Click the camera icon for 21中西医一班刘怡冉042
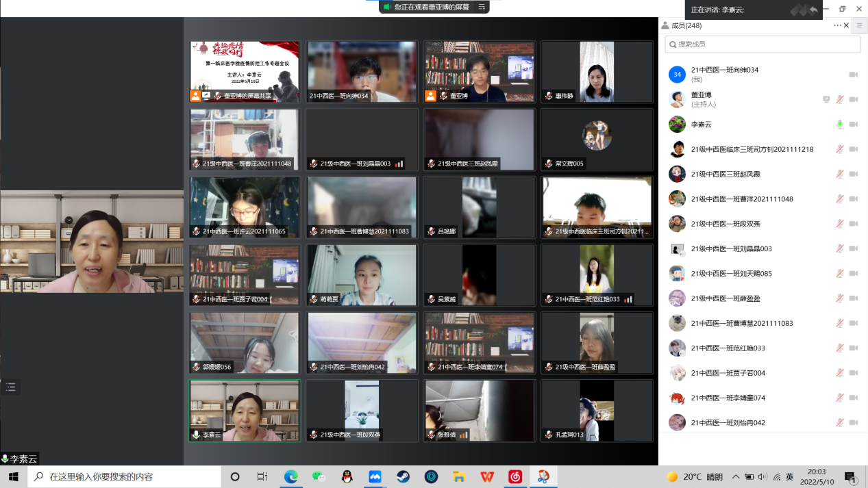 [x=854, y=422]
